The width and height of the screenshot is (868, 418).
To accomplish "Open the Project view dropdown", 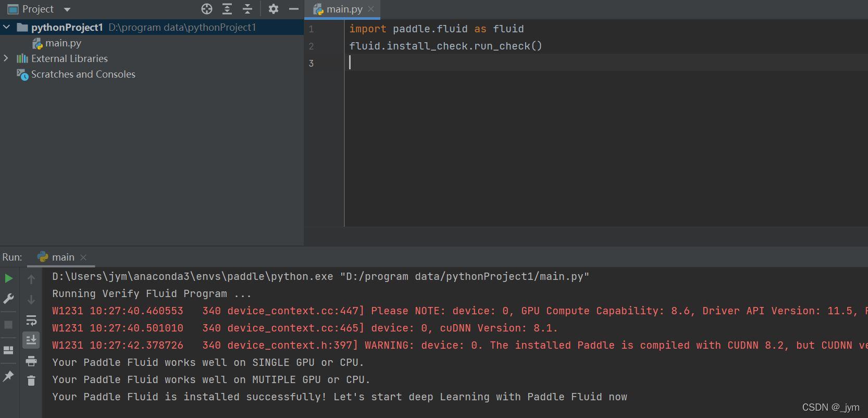I will point(67,9).
